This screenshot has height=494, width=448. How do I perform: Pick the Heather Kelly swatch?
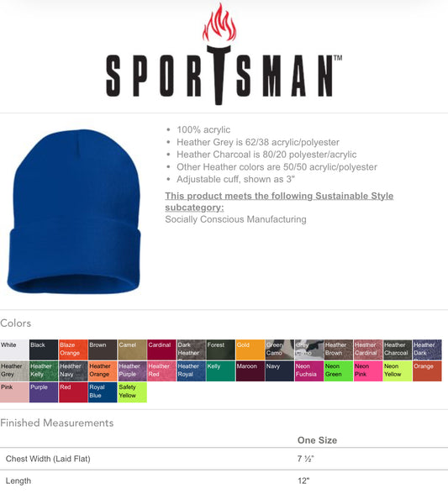44,371
